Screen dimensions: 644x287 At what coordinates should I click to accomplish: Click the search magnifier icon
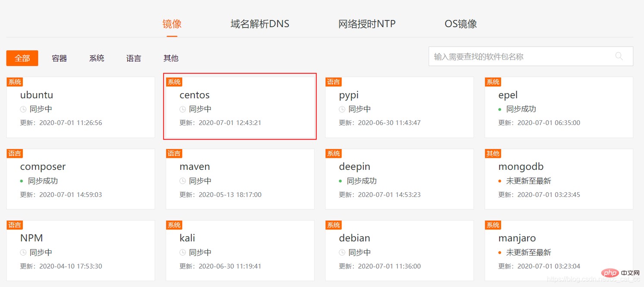[619, 56]
